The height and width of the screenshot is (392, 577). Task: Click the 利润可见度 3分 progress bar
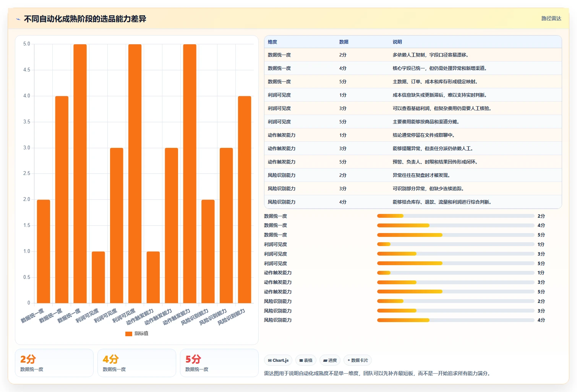[x=455, y=254]
